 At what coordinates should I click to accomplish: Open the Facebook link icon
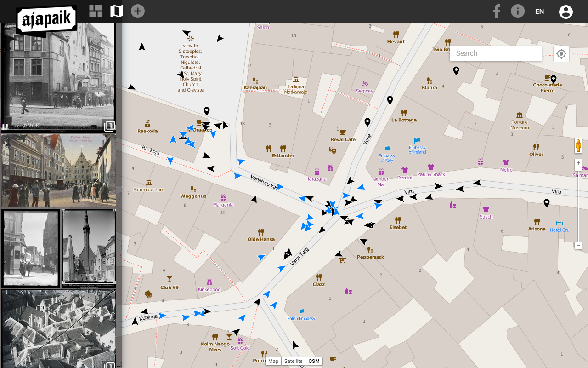click(x=497, y=11)
